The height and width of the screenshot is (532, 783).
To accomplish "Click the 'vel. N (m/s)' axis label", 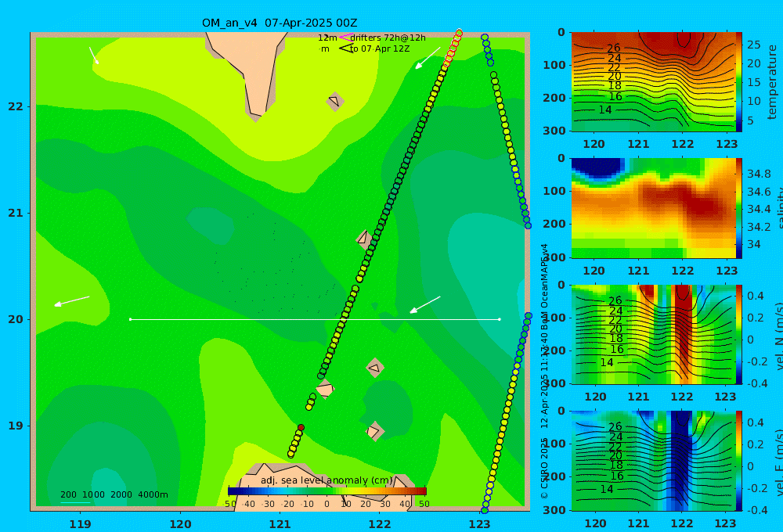I will pyautogui.click(x=779, y=336).
